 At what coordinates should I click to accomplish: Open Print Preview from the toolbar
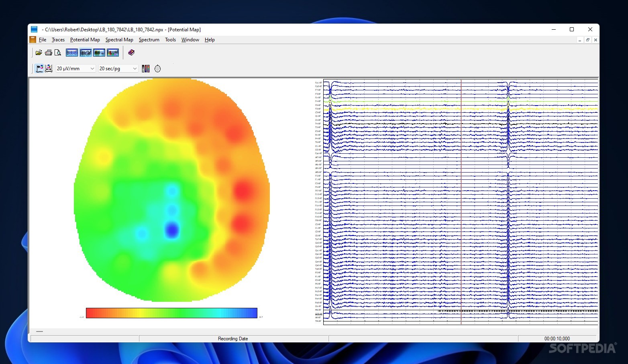tap(58, 53)
